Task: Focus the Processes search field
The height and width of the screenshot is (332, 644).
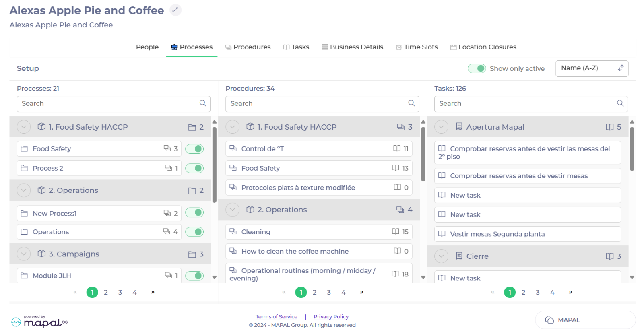Action: 114,104
